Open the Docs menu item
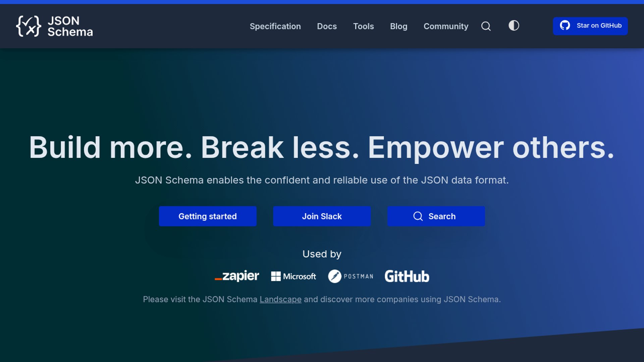 [327, 26]
